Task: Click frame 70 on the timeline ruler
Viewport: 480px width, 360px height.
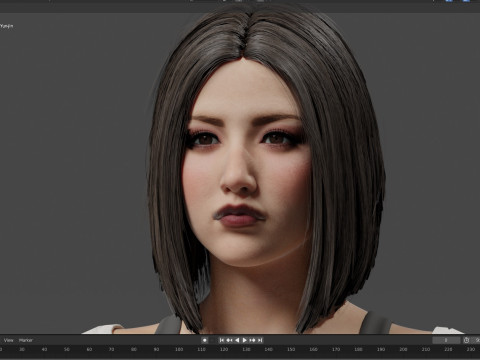Action: pos(112,349)
